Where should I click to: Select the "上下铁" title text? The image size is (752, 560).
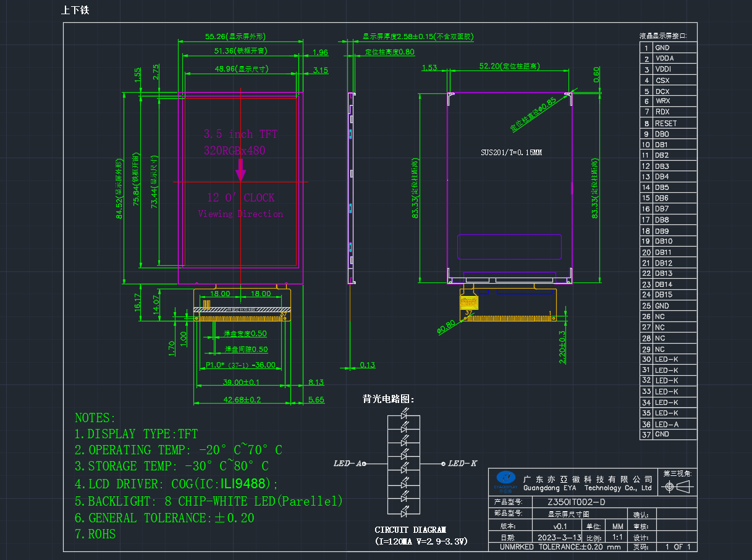point(75,11)
